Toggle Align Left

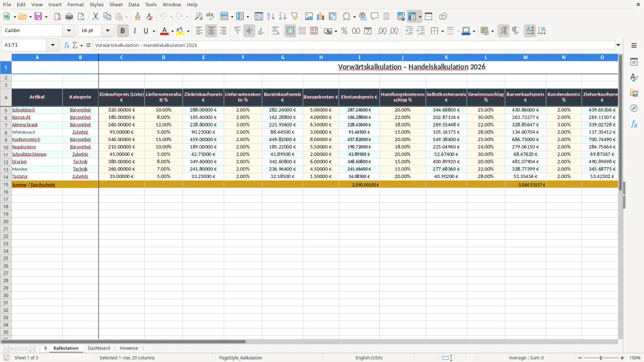[199, 31]
